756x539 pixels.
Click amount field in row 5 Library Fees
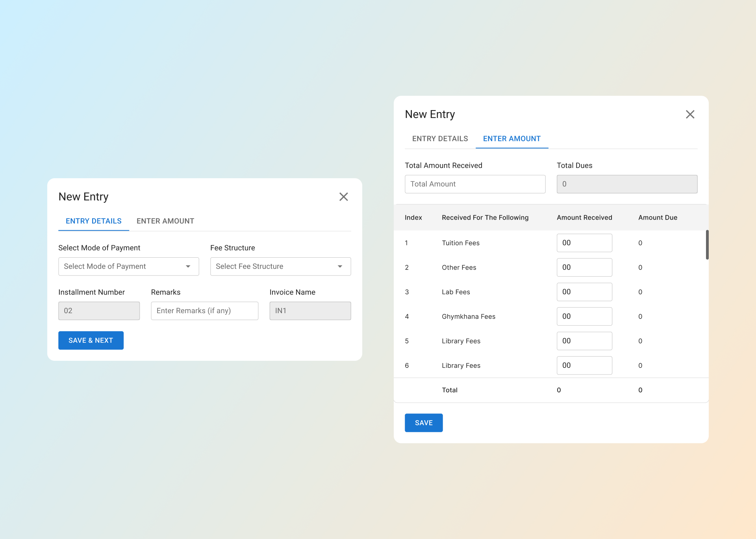(x=585, y=341)
